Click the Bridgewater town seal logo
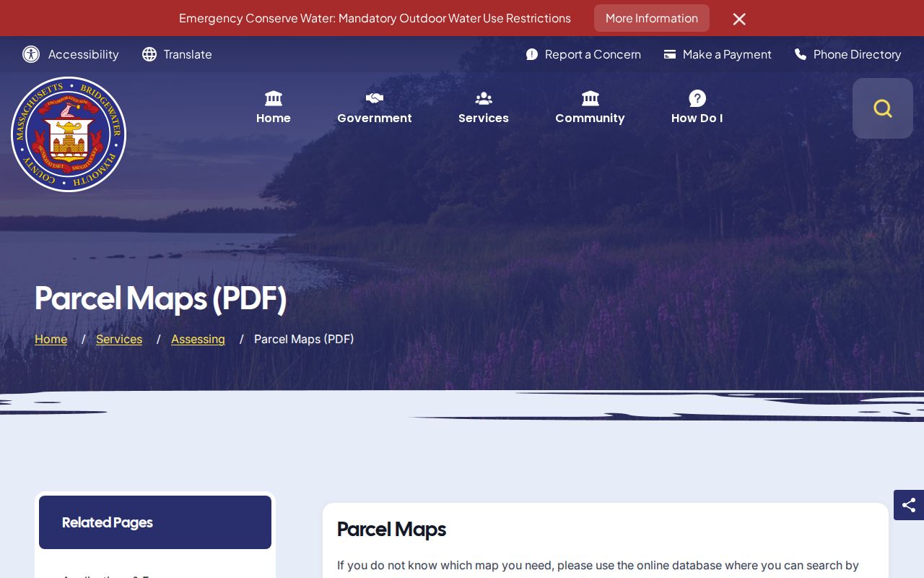Screen dimensions: 924x578 69,134
